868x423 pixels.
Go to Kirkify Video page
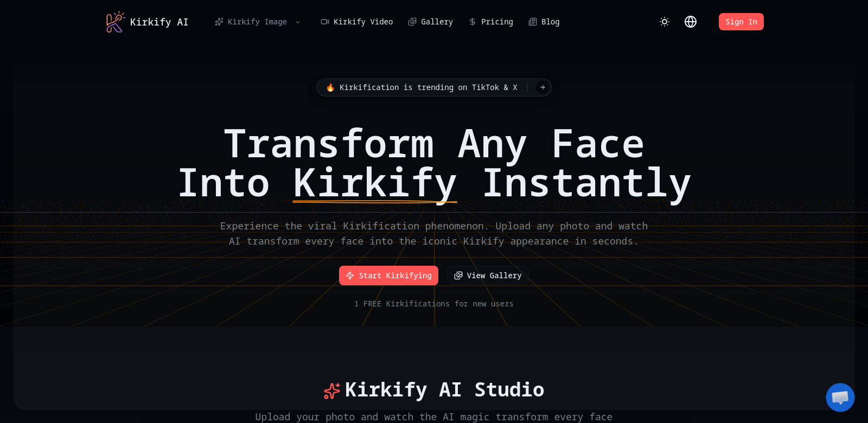(x=357, y=22)
